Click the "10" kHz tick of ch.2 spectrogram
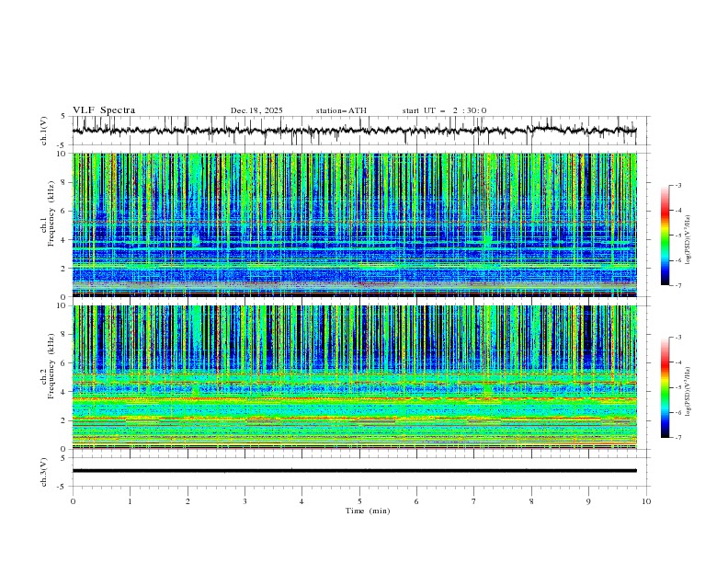728x563 pixels. point(63,305)
